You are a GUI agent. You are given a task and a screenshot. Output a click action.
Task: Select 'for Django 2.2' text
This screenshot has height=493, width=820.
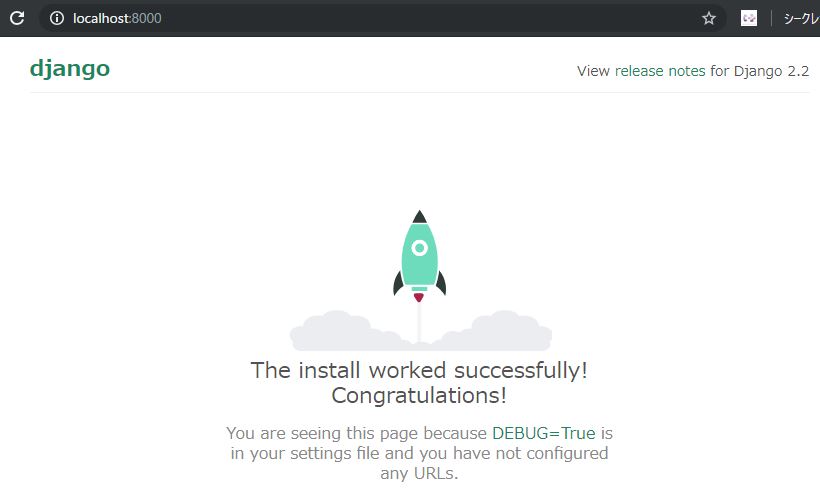tap(759, 71)
